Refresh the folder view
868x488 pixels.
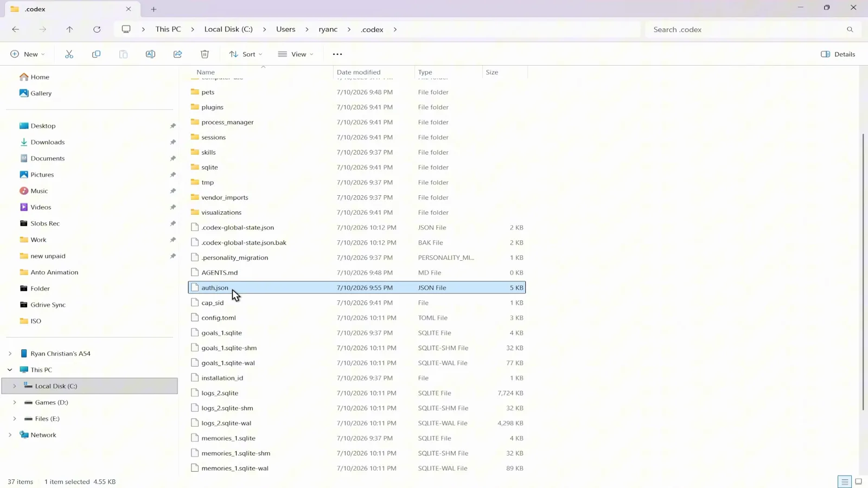97,29
